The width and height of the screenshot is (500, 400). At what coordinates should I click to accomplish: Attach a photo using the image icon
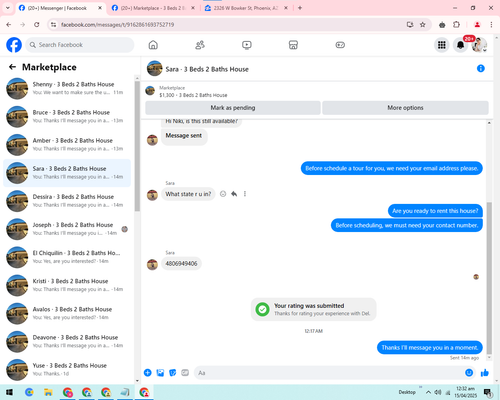[160, 373]
